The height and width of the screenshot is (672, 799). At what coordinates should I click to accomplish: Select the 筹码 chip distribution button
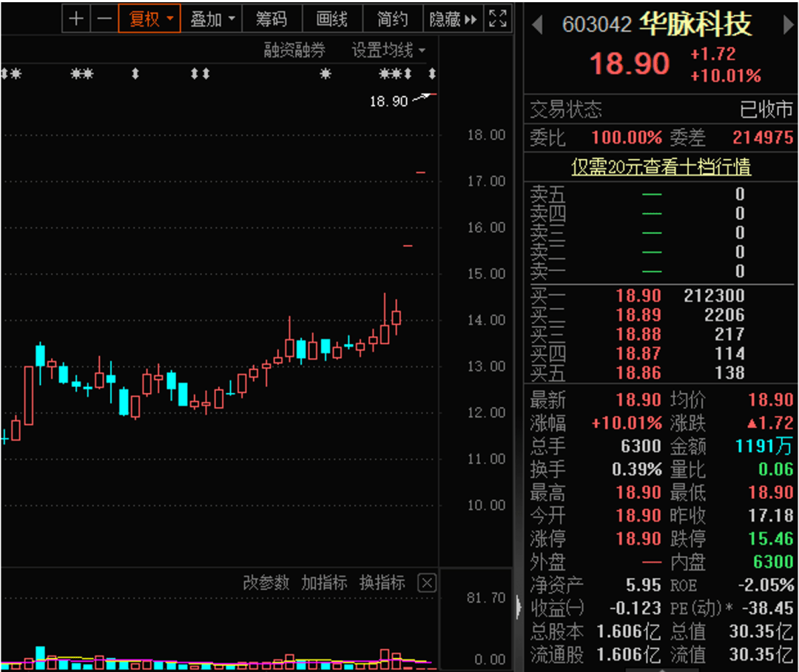click(x=272, y=19)
